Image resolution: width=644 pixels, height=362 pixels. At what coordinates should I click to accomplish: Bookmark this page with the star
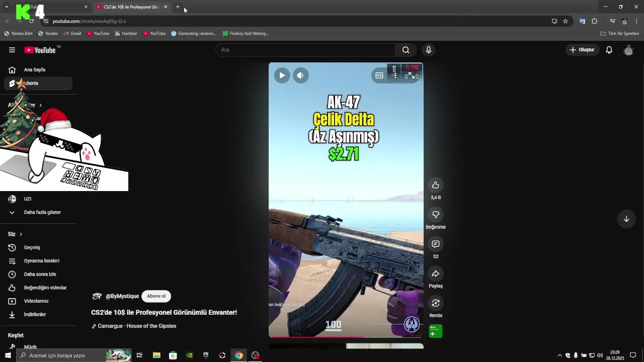pyautogui.click(x=566, y=21)
